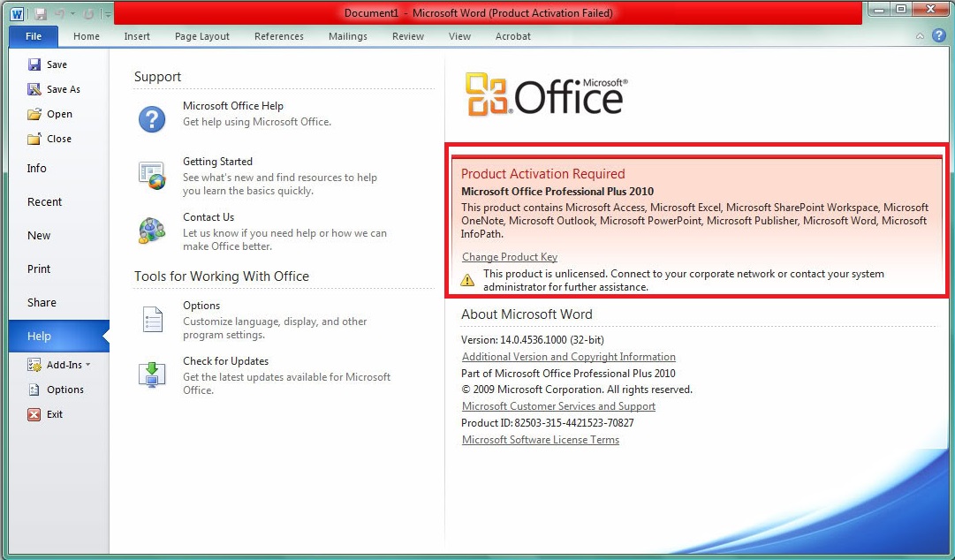
Task: Click the Redo icon in Quick Access Toolbar
Action: tap(89, 13)
